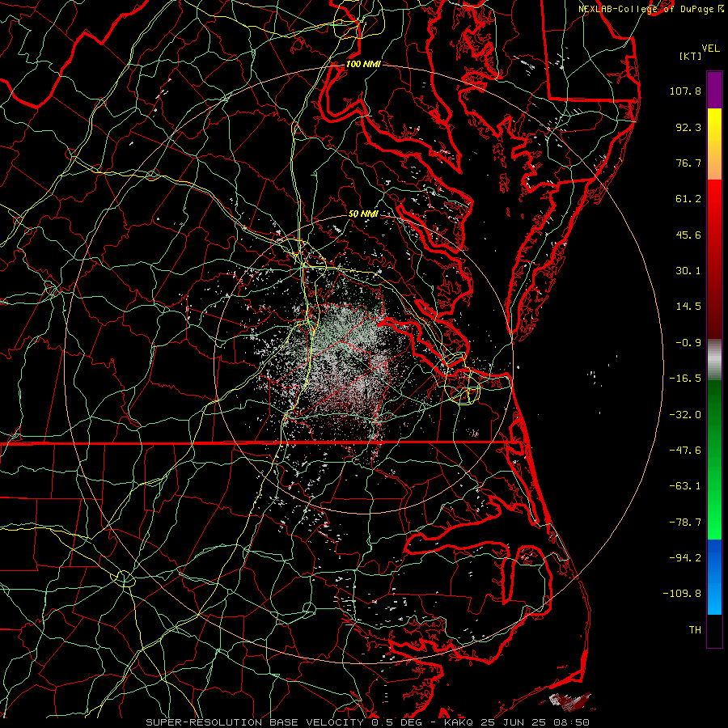Click the gray near-zero color bar segment
The height and width of the screenshot is (728, 728).
(714, 358)
